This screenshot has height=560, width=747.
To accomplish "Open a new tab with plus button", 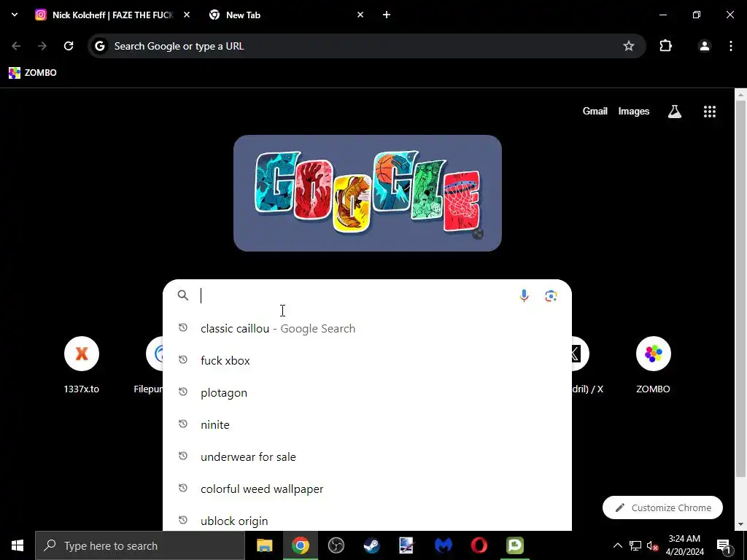I will [x=387, y=15].
